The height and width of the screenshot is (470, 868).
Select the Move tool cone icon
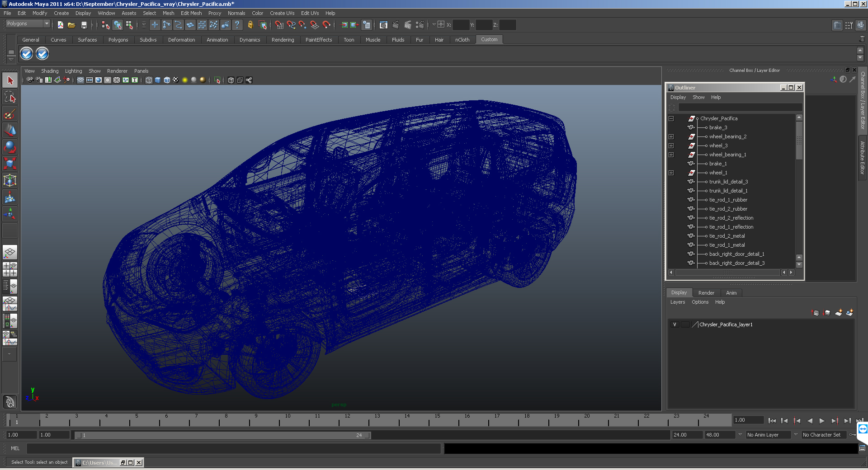(x=10, y=131)
